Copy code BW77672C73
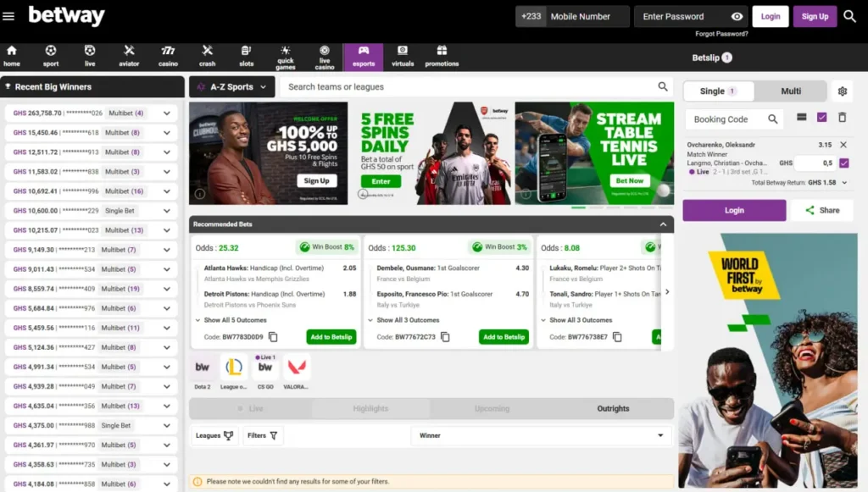This screenshot has height=492, width=868. [445, 337]
